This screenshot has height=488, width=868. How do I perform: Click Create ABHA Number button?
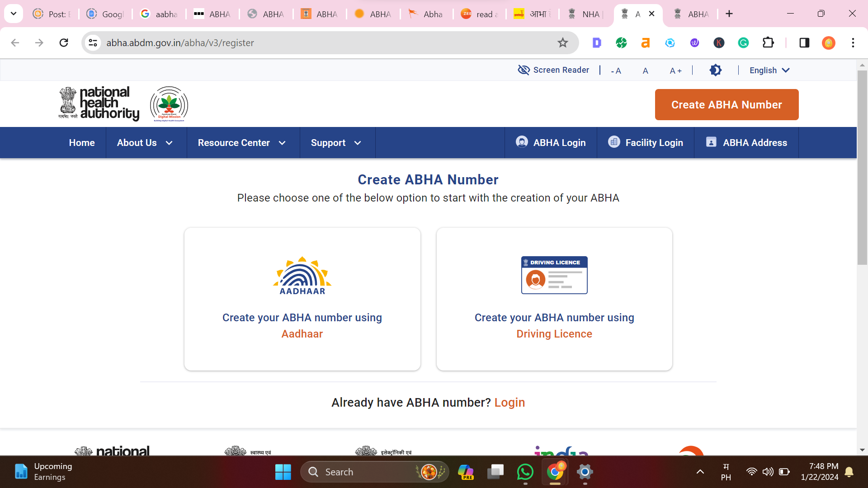726,104
